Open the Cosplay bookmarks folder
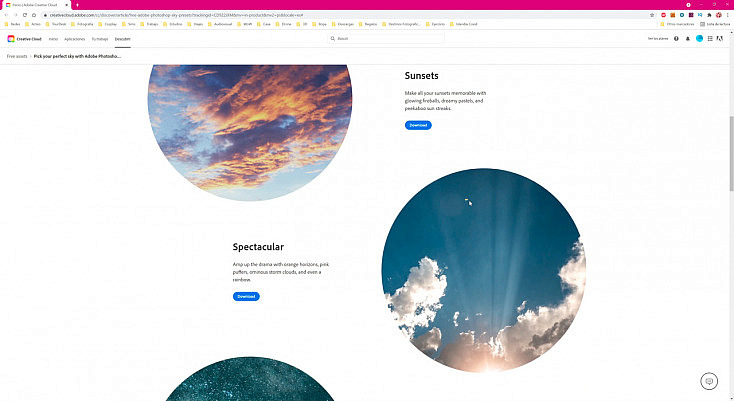 tap(108, 24)
